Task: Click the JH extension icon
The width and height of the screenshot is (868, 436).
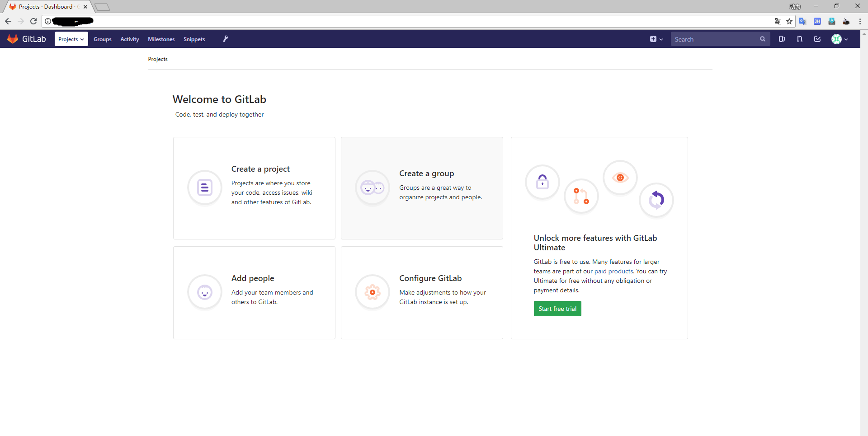Action: pos(817,21)
